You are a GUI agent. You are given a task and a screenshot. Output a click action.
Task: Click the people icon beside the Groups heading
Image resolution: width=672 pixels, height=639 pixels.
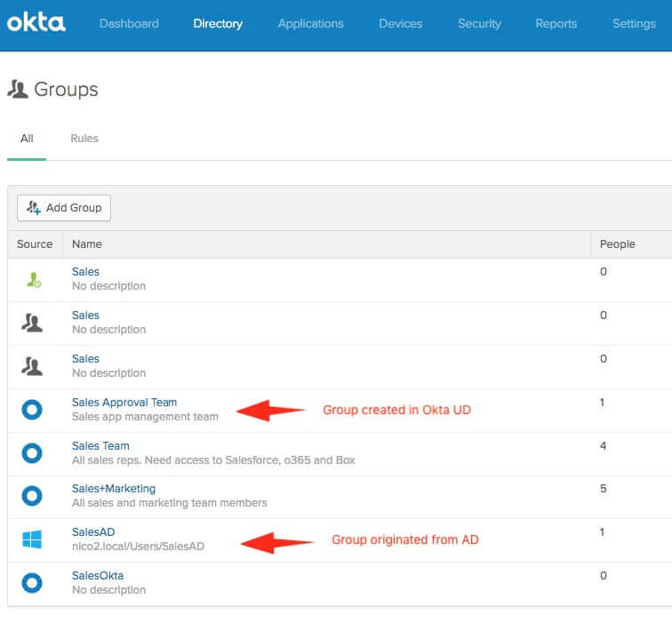[18, 89]
